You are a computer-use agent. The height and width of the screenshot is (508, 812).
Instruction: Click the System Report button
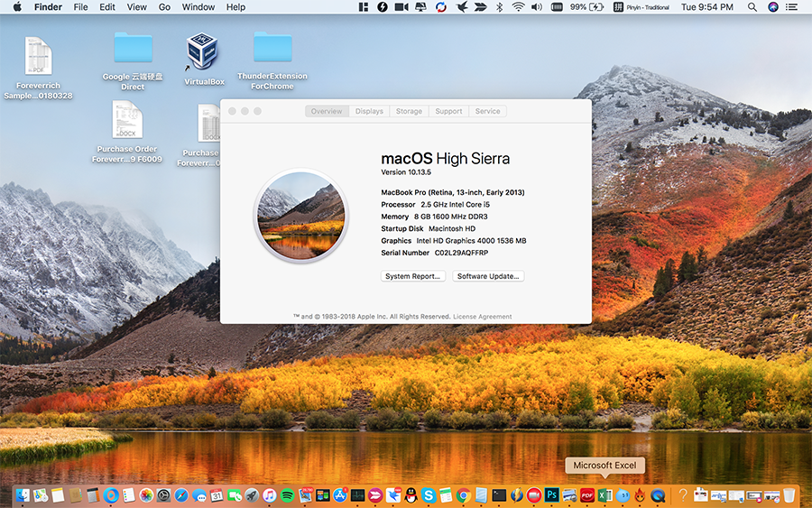[x=412, y=276]
